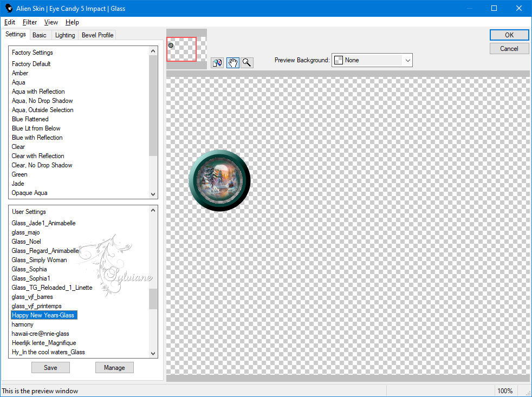Select Glass_TG_Reloaded_1_Linette user setting
The width and height of the screenshot is (532, 397).
point(52,288)
